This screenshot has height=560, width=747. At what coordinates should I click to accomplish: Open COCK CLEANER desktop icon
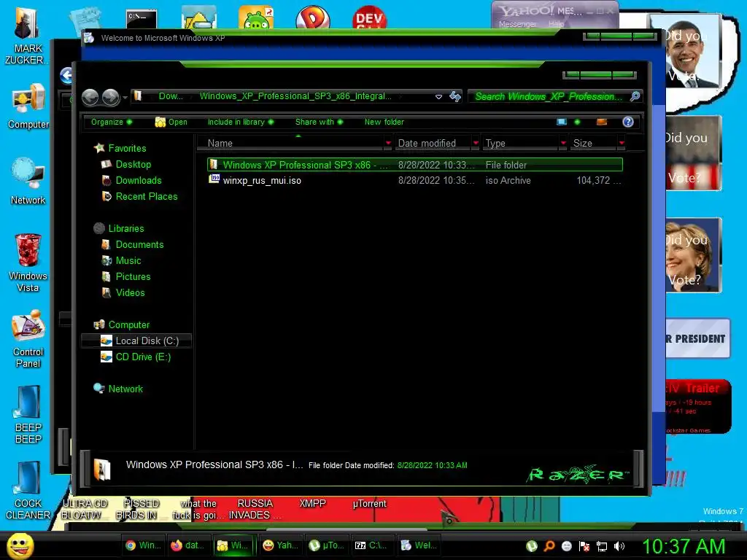tap(28, 491)
